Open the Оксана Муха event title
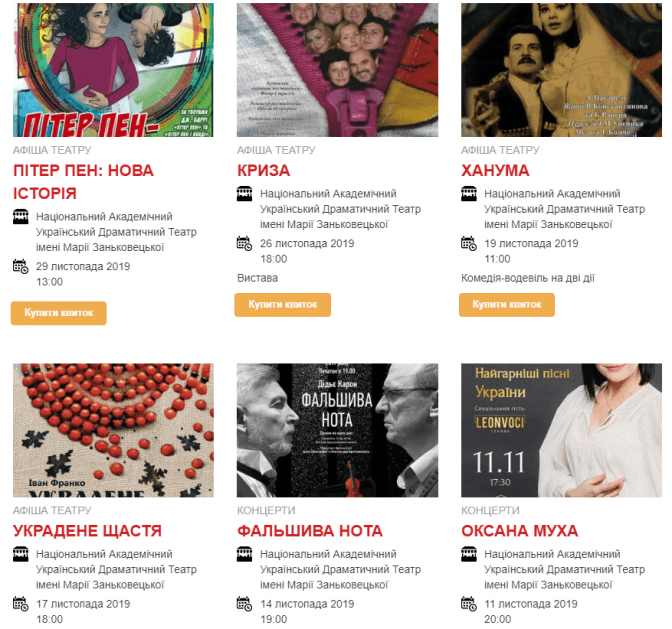The height and width of the screenshot is (629, 672). 519,531
